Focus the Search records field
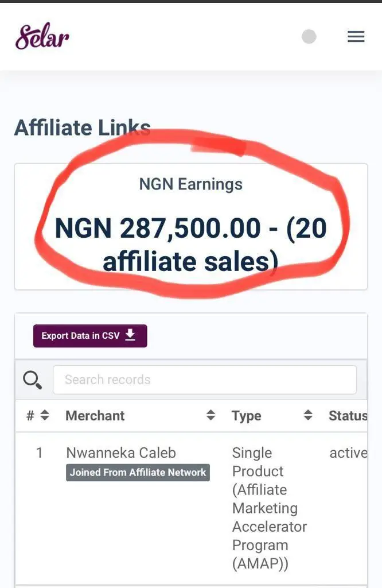The width and height of the screenshot is (382, 588). click(x=204, y=380)
